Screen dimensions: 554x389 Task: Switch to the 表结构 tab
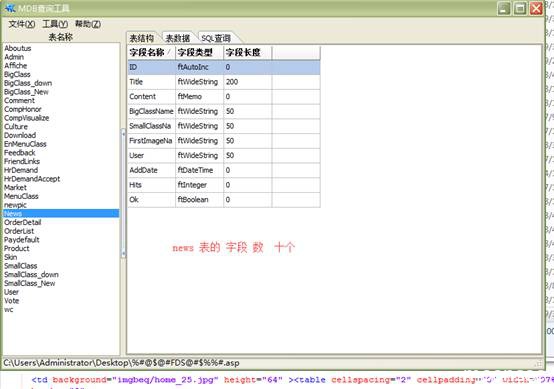coord(142,38)
